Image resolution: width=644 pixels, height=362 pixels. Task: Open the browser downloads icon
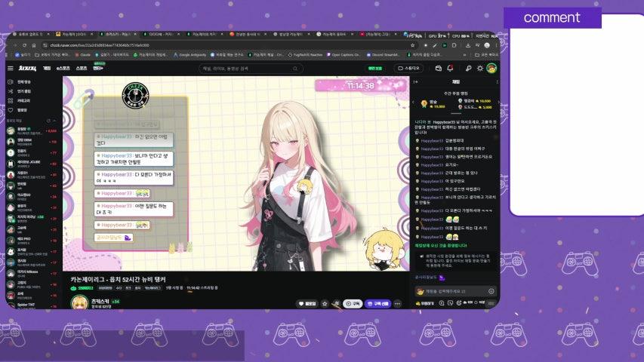coord(468,45)
